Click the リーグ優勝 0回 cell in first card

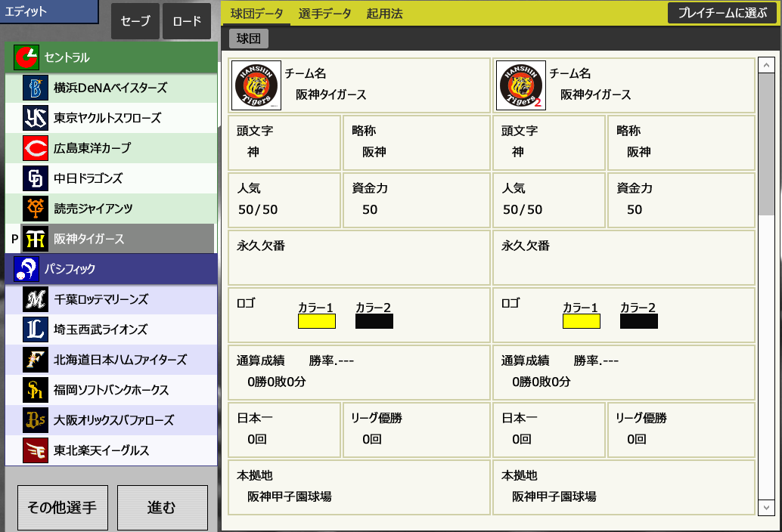coord(417,429)
